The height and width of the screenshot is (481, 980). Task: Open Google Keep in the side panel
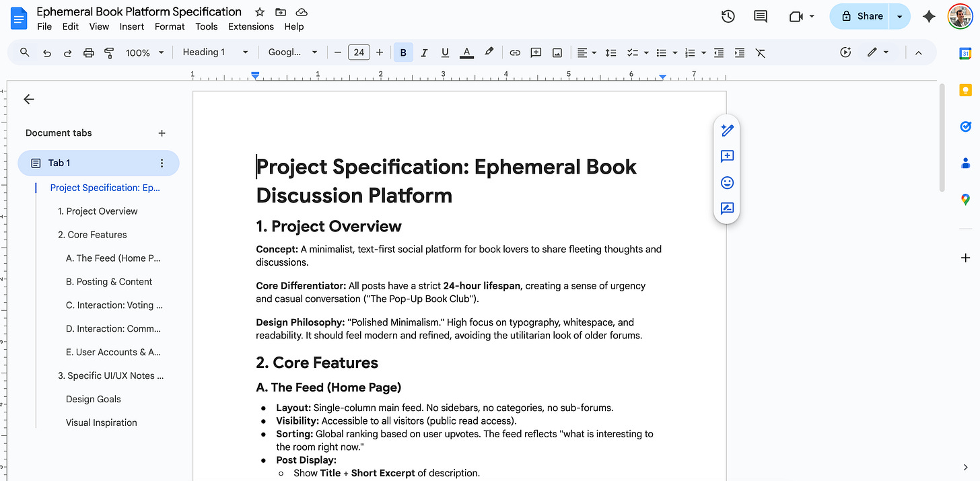click(965, 89)
